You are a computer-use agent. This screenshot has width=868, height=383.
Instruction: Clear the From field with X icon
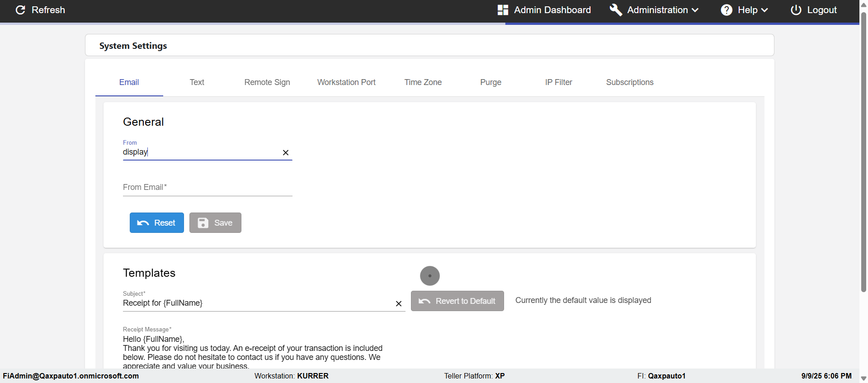[286, 153]
